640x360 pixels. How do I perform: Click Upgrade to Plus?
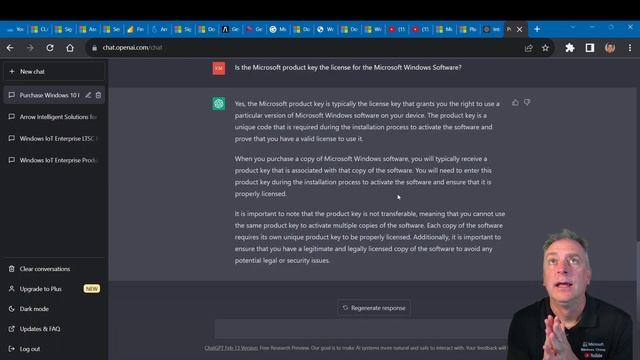54,289
